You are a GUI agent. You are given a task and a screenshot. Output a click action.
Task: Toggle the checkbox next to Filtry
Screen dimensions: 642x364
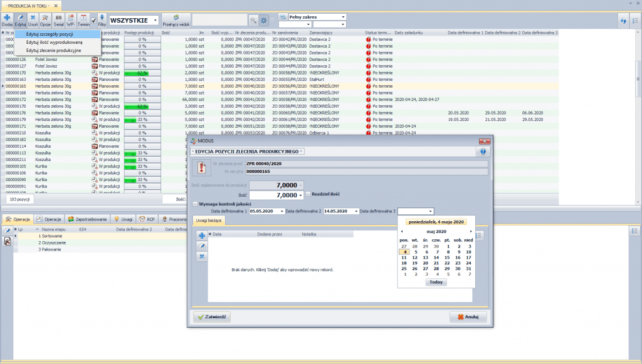94,20
